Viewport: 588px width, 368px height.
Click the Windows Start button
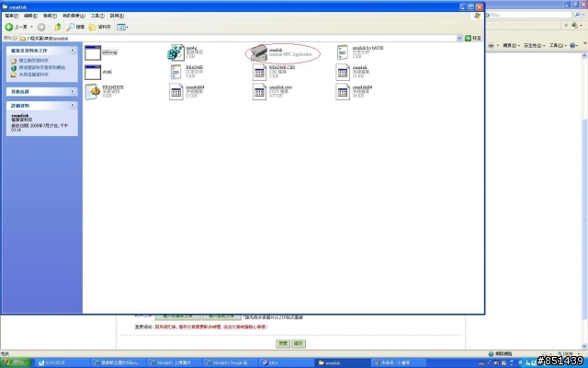[16, 362]
